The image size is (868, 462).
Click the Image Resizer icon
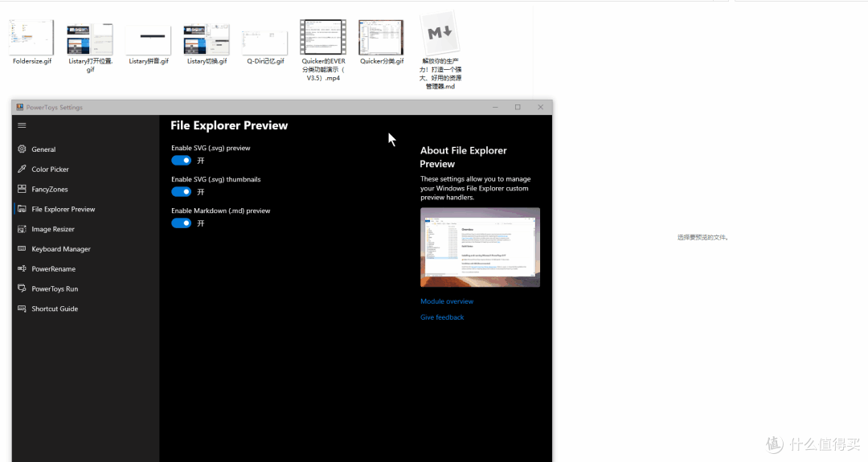pos(22,228)
